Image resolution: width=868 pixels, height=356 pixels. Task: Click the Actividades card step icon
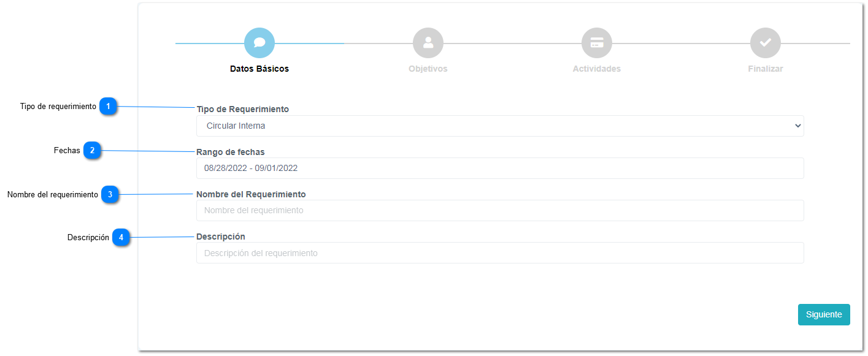[x=597, y=43]
